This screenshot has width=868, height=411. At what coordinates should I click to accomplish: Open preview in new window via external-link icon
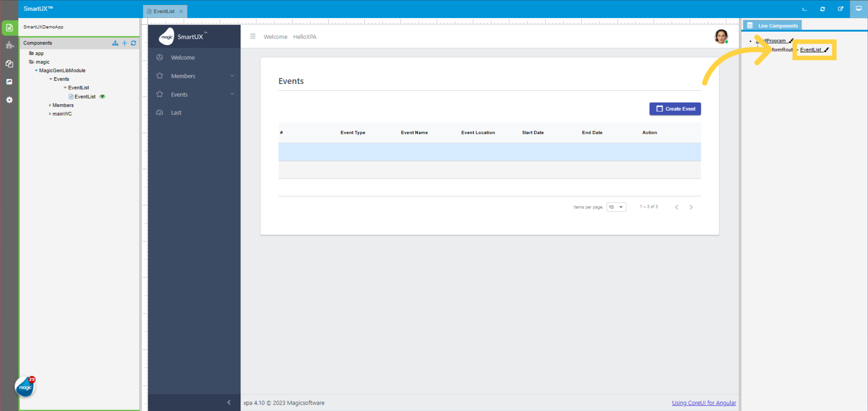tap(841, 9)
